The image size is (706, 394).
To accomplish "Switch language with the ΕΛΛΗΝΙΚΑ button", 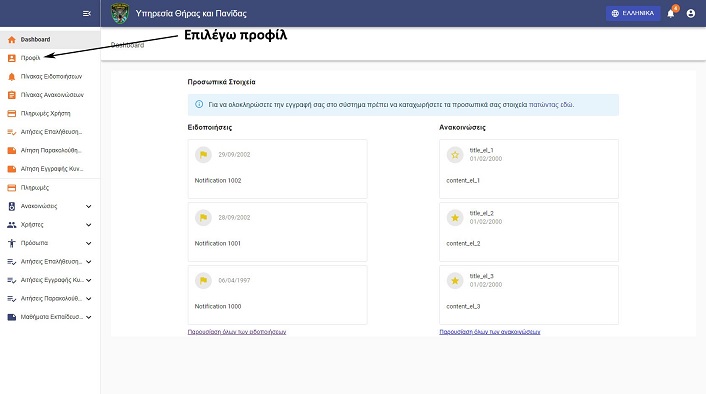I will click(x=633, y=14).
